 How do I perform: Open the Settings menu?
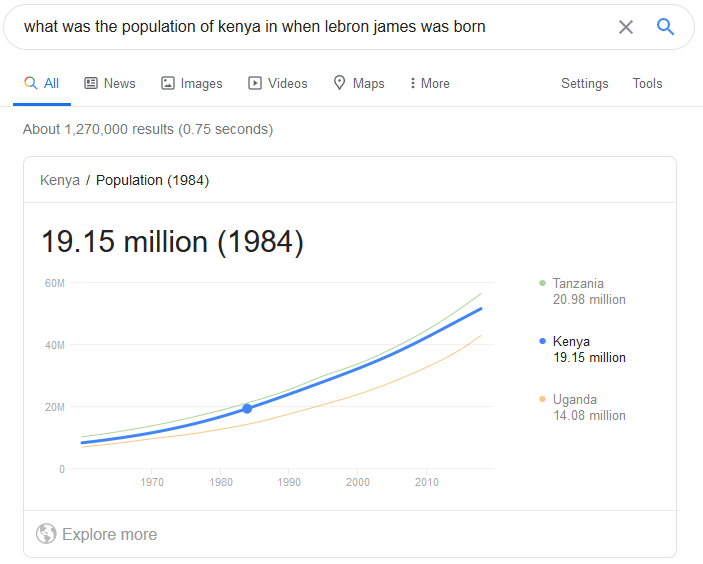click(585, 83)
